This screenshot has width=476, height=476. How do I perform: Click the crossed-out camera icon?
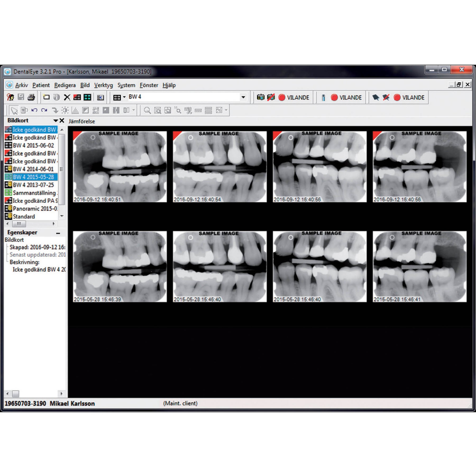[271, 97]
